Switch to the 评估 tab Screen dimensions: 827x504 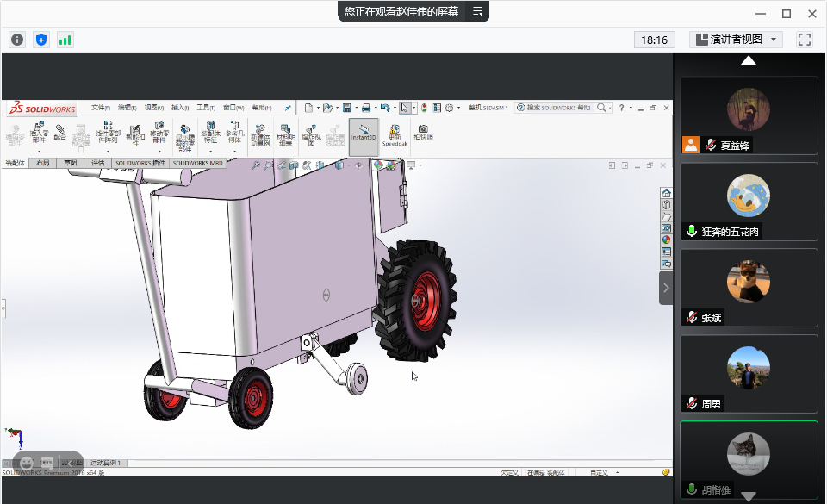pos(97,163)
